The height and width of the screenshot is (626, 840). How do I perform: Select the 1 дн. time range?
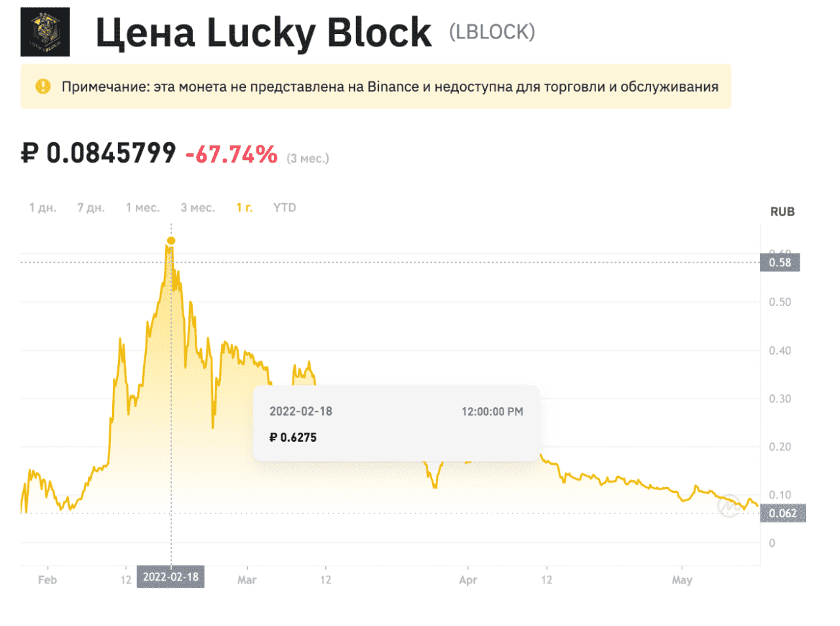point(43,208)
